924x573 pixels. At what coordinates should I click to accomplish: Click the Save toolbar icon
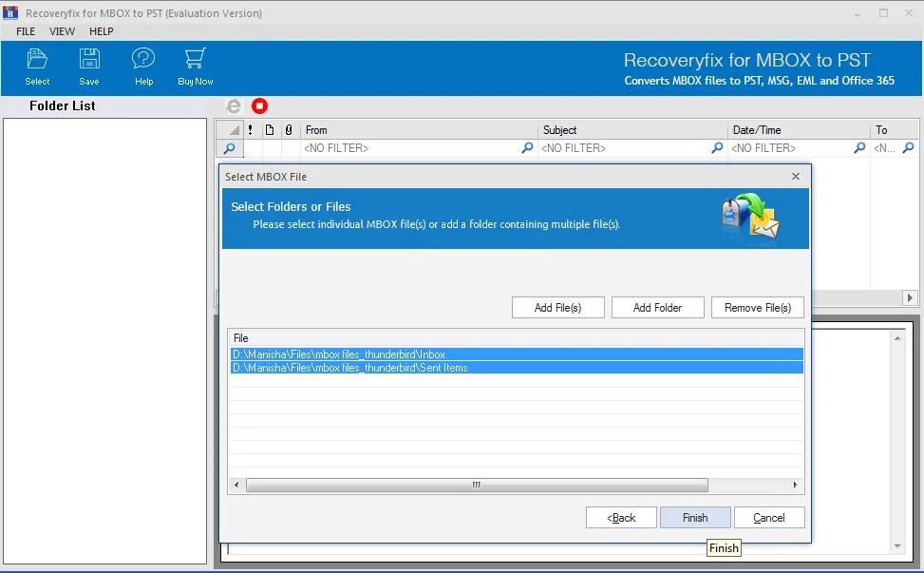89,67
